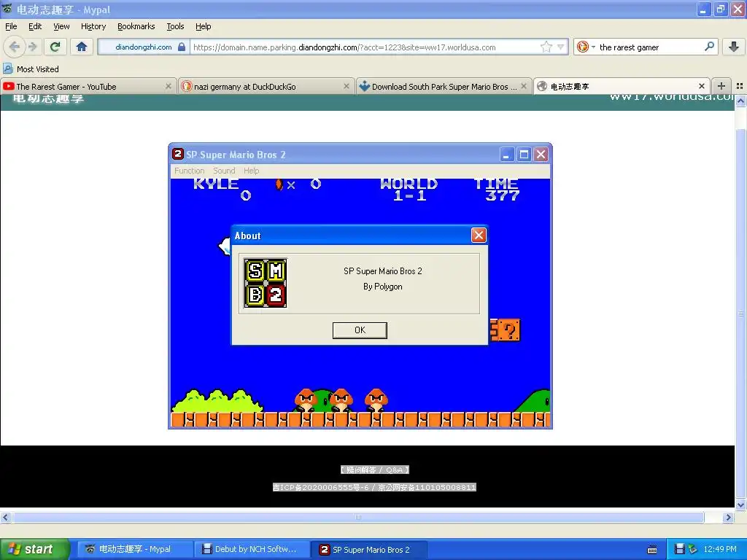Screen dimensions: 747x560
Task: Open the URL history dropdown arrow
Action: click(561, 47)
